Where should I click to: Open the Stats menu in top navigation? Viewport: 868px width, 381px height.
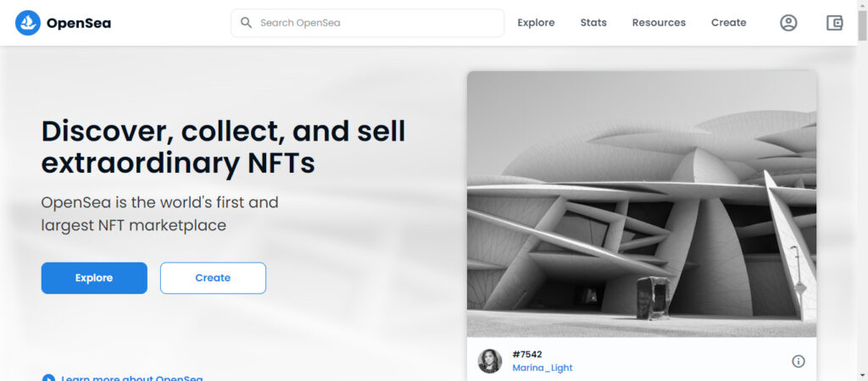click(593, 23)
